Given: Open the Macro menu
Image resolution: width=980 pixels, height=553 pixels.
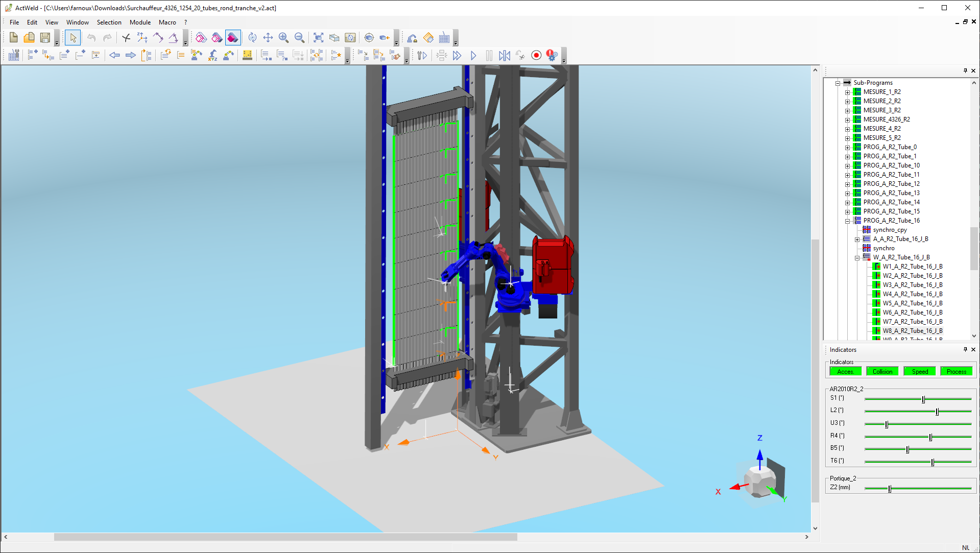Looking at the screenshot, I should pos(167,22).
